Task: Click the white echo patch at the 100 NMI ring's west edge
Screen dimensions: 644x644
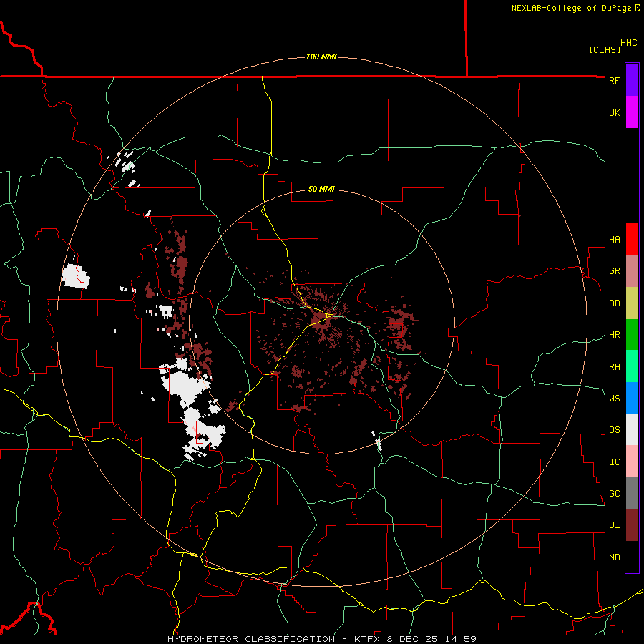Action: tap(76, 276)
